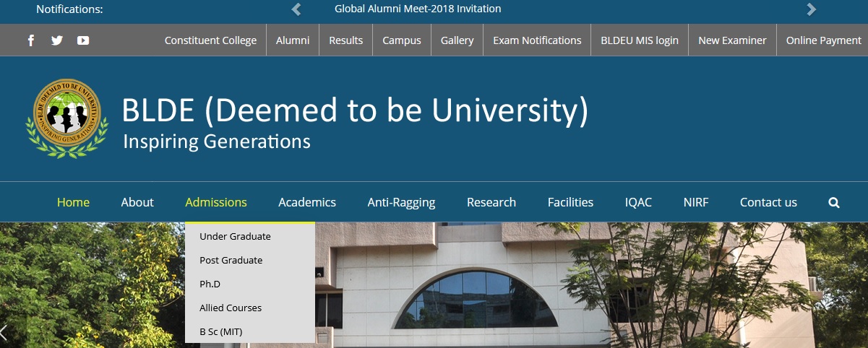Image resolution: width=868 pixels, height=348 pixels.
Task: Open Global Alumni Meet-2018 Invitation notice
Action: pos(418,9)
